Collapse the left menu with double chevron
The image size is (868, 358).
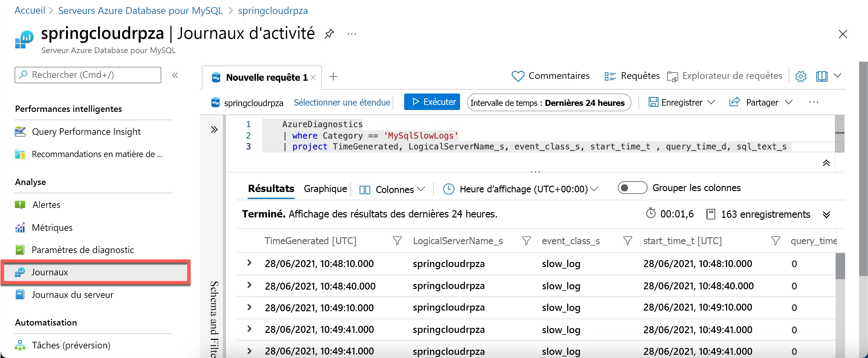[x=175, y=75]
